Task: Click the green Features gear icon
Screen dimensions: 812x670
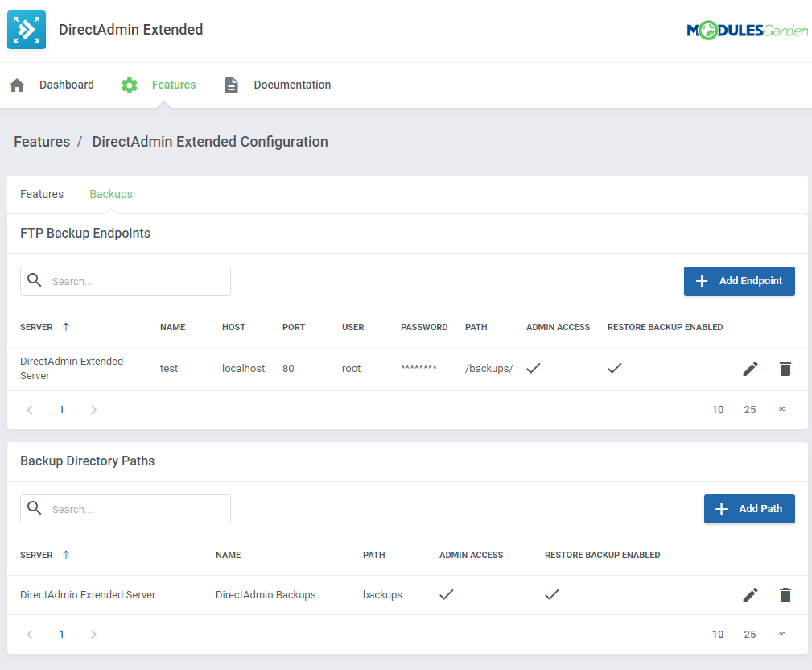Action: (130, 85)
